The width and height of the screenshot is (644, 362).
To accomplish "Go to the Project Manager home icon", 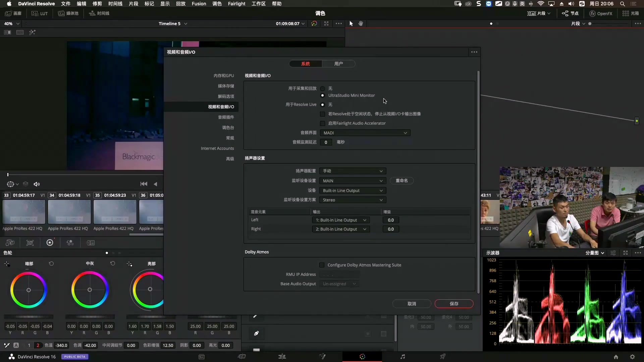I will [x=616, y=357].
